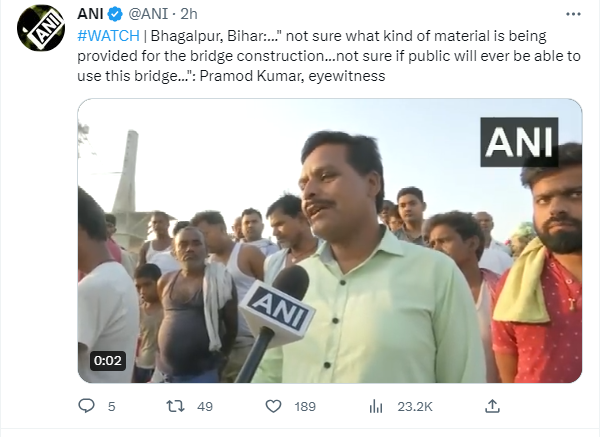The image size is (607, 437).
Task: Click the ANI microphone flag in video
Action: click(x=268, y=309)
